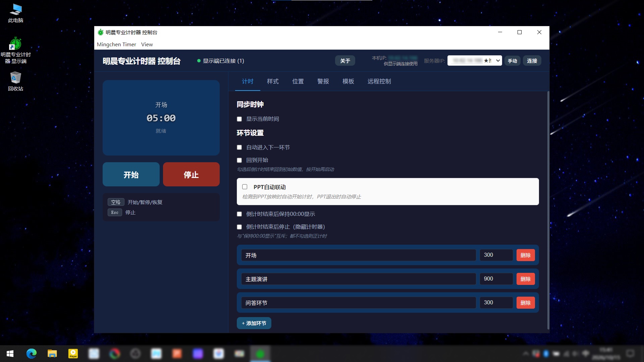Viewport: 644px width, 362px height.
Task: Open the View menu
Action: coord(147,44)
